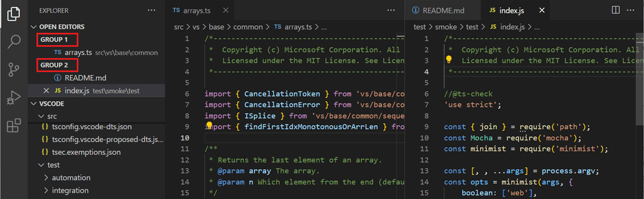Open the Search view in the activity bar
Image resolution: width=644 pixels, height=199 pixels.
tap(14, 42)
